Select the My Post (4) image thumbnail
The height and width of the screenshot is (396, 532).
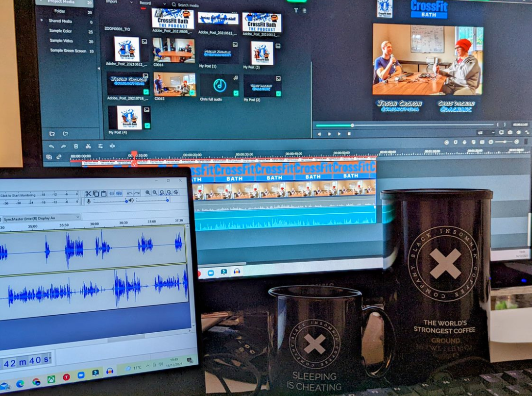[x=129, y=118]
